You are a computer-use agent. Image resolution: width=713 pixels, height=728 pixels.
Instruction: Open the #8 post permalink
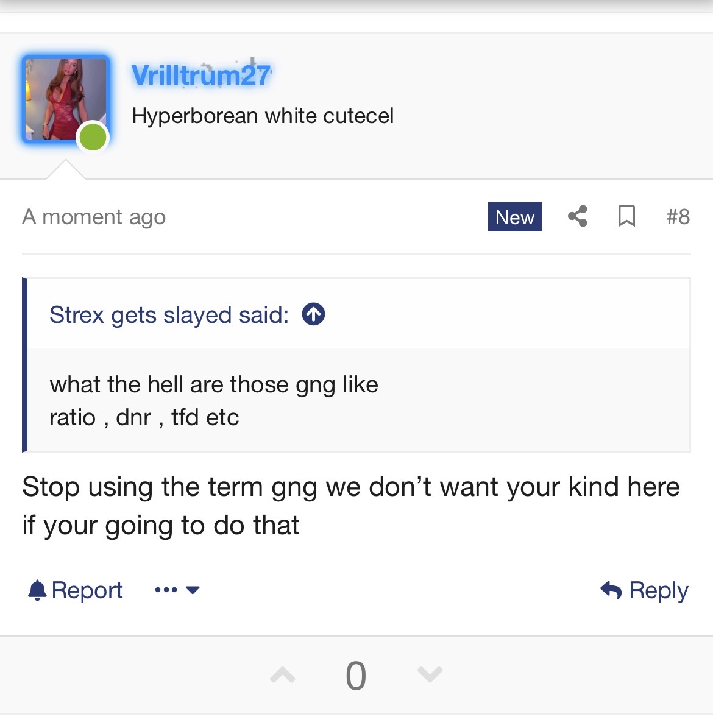[678, 217]
